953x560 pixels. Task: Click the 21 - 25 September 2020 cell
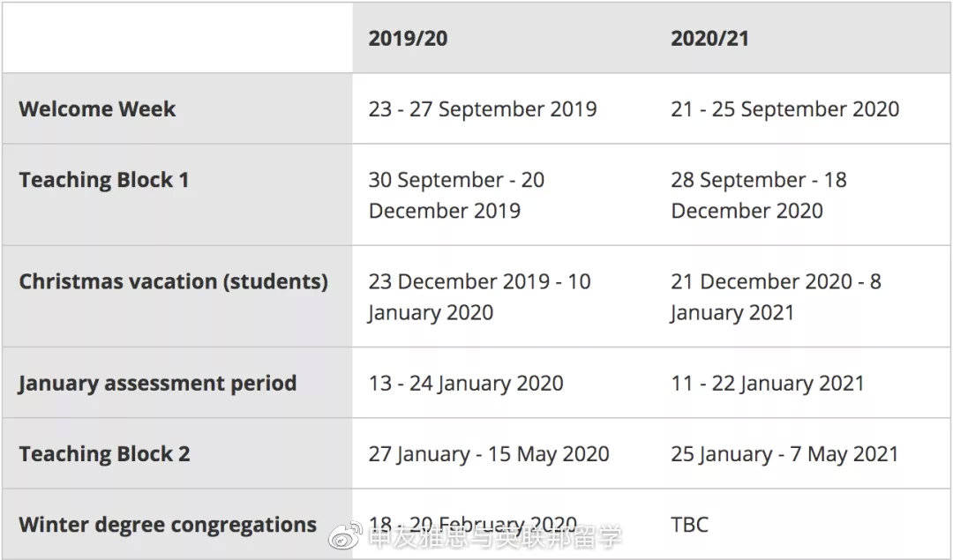pyautogui.click(x=784, y=109)
